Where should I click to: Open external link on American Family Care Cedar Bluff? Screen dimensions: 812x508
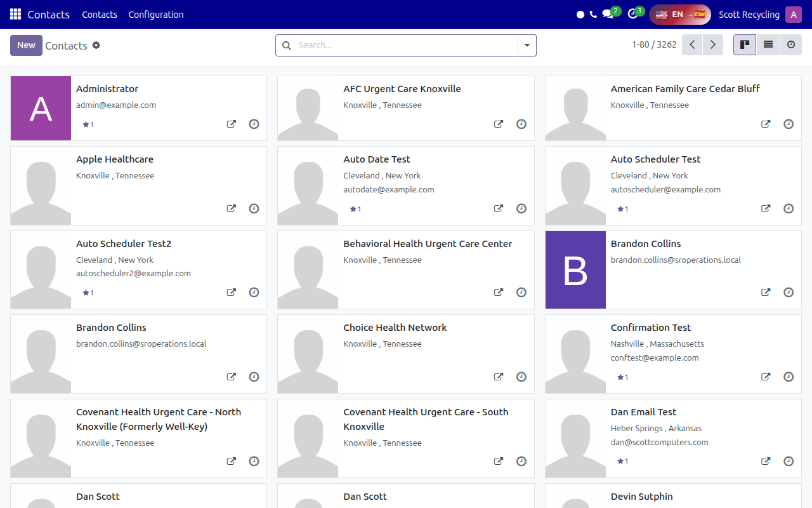click(x=766, y=124)
